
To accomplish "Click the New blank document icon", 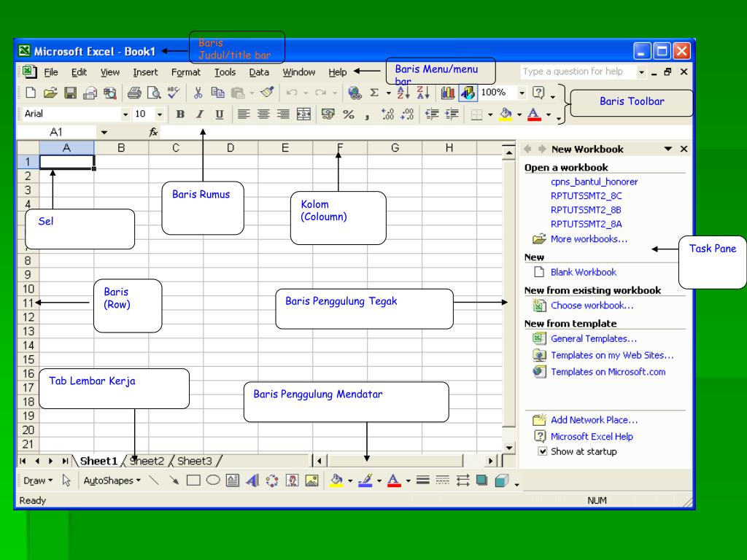I will coord(31,93).
